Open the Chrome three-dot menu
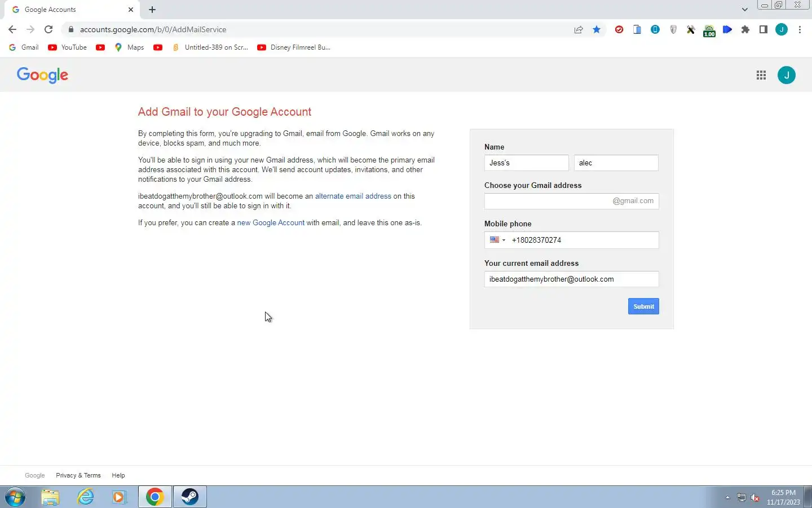 click(800, 29)
